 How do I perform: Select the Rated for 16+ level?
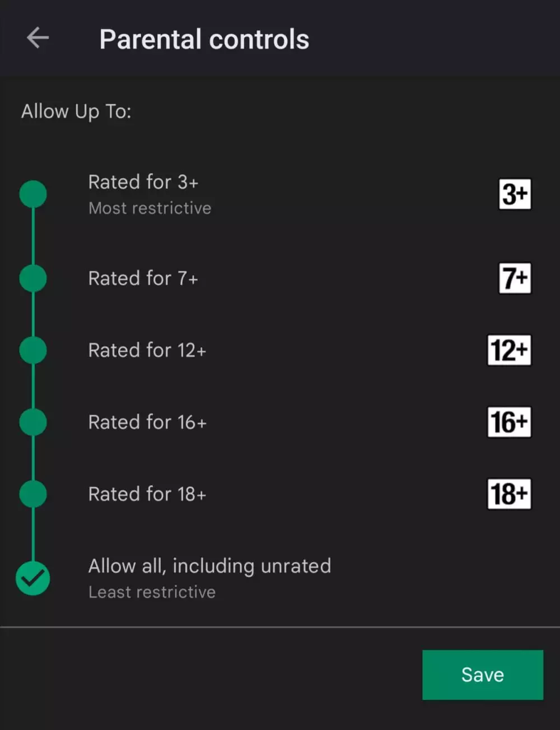pyautogui.click(x=147, y=422)
